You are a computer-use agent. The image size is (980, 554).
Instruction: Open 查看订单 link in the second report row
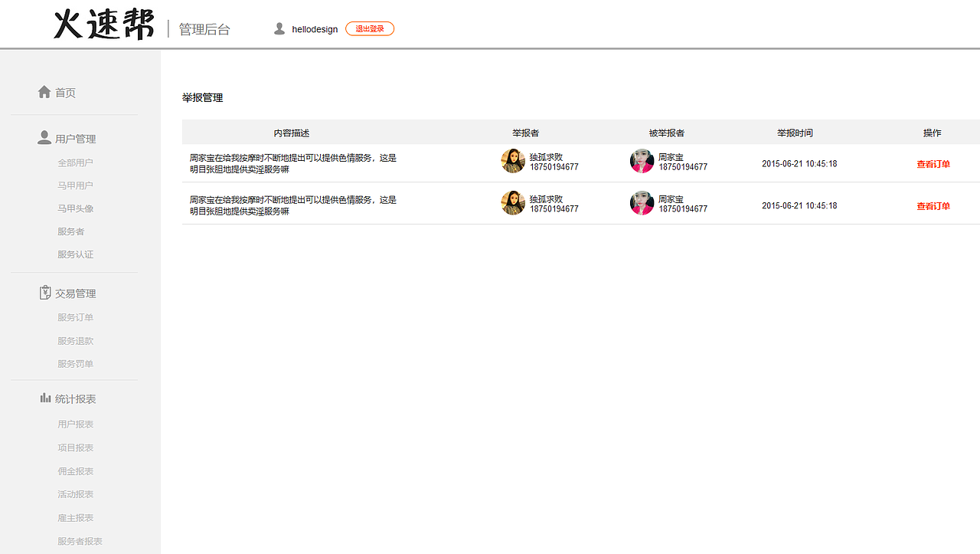coord(933,205)
